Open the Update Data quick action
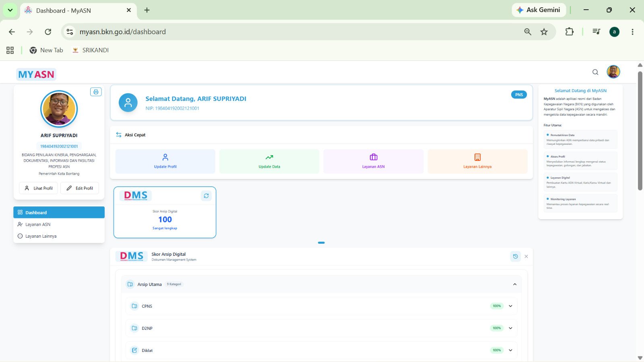644x362 pixels. point(269,161)
